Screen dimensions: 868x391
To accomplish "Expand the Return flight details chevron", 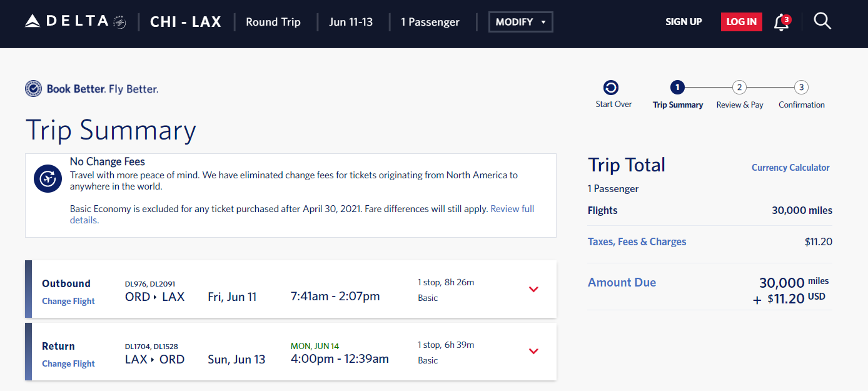I will coord(533,351).
